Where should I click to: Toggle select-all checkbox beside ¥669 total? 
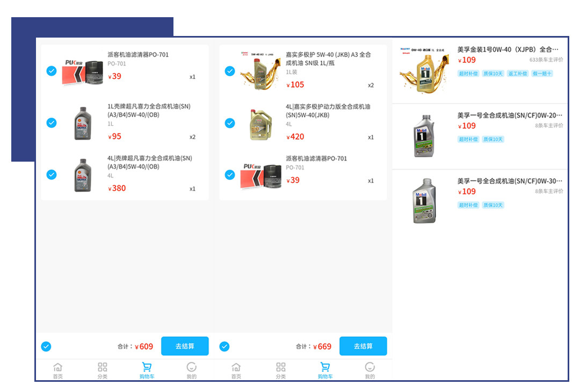(224, 346)
